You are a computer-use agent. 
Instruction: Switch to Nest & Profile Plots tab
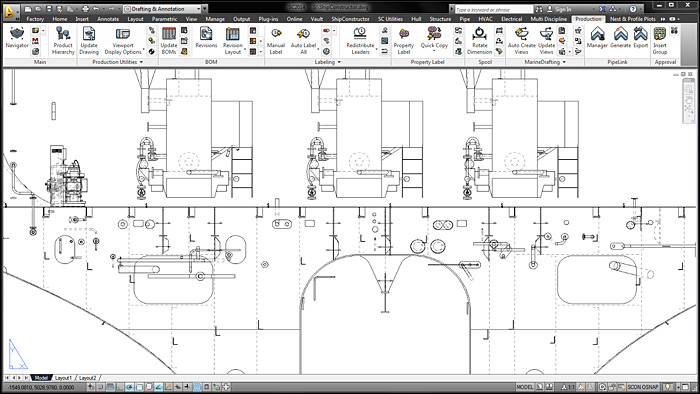coord(633,19)
